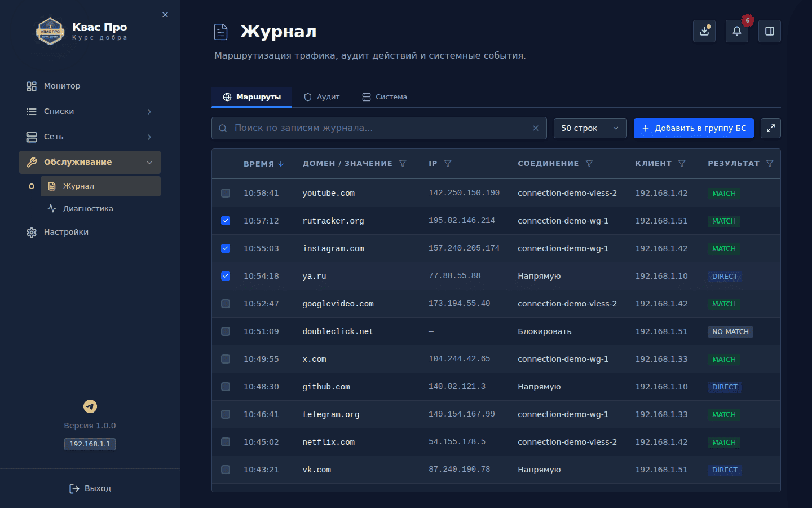Image resolution: width=812 pixels, height=508 pixels.
Task: Expand the Списки menu section
Action: [x=90, y=111]
